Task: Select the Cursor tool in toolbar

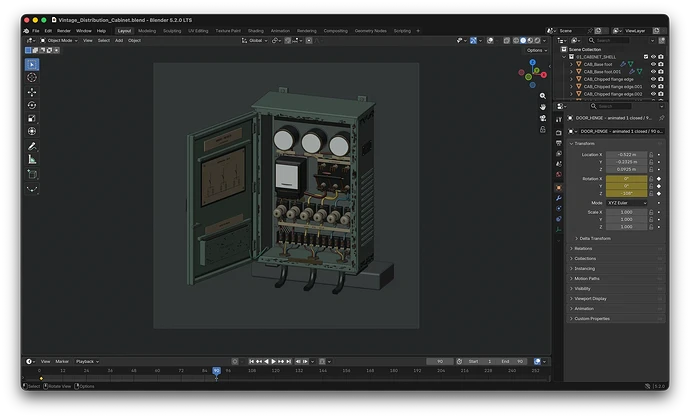Action: 32,77
